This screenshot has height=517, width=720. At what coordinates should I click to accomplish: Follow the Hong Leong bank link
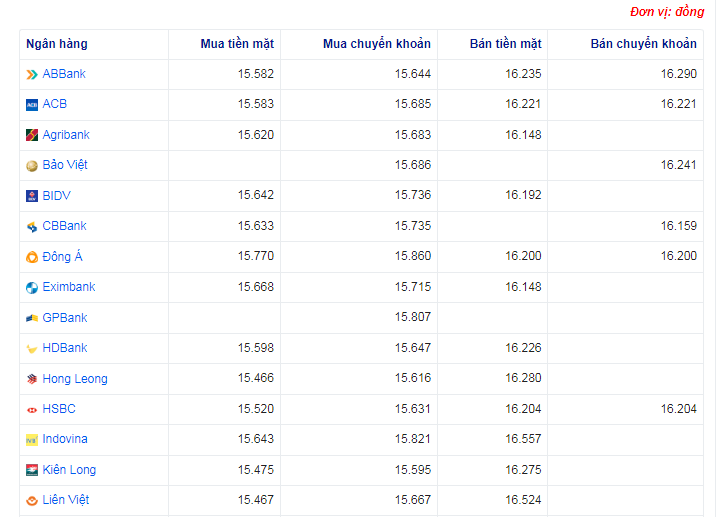(74, 379)
